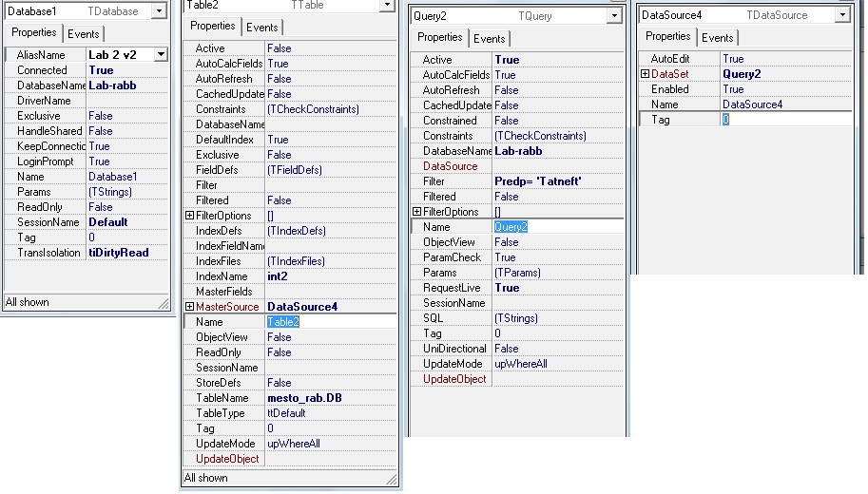Image resolution: width=868 pixels, height=494 pixels.
Task: Select the Connected property in Database1
Action: click(42, 70)
